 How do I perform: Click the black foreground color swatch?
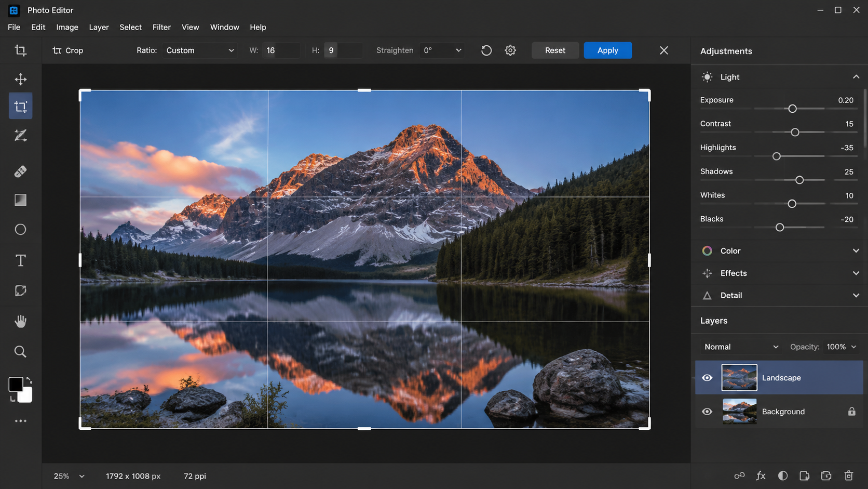pos(15,384)
